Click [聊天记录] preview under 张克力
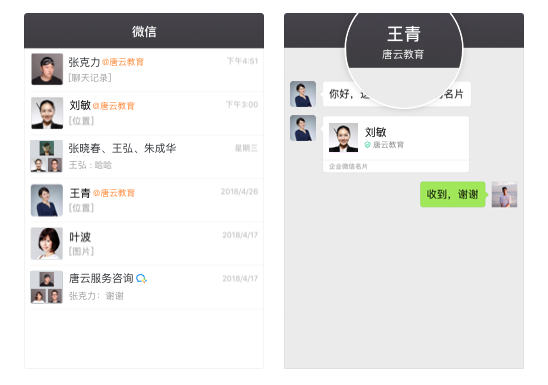 [90, 78]
